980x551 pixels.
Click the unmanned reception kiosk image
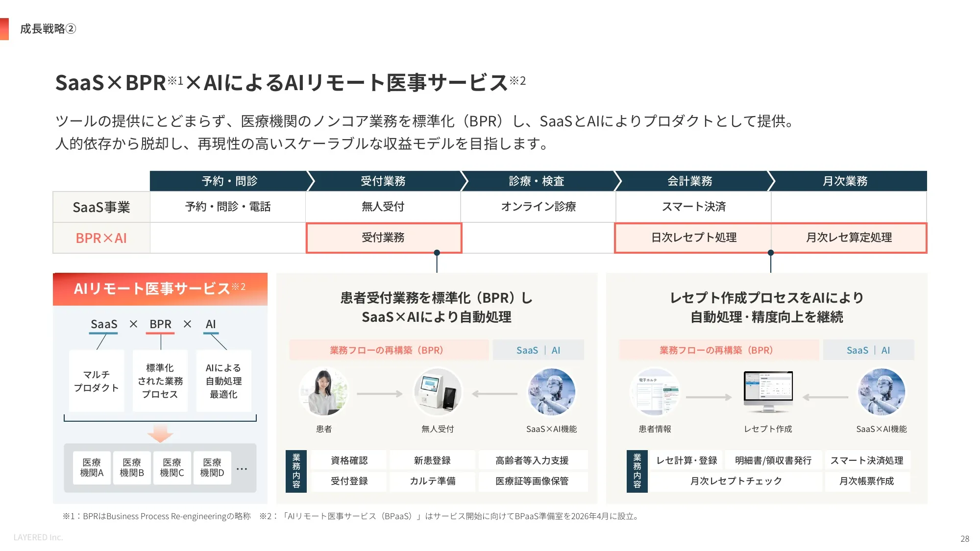pyautogui.click(x=438, y=392)
